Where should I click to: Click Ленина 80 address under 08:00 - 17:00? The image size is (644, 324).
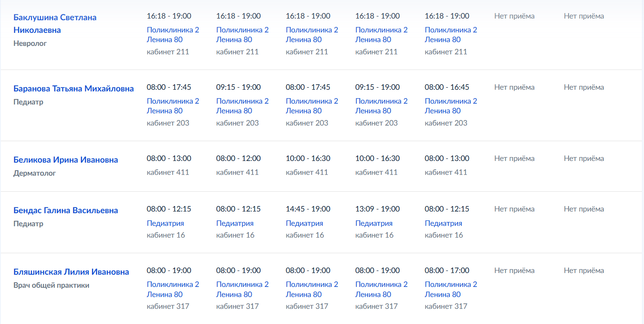443,295
